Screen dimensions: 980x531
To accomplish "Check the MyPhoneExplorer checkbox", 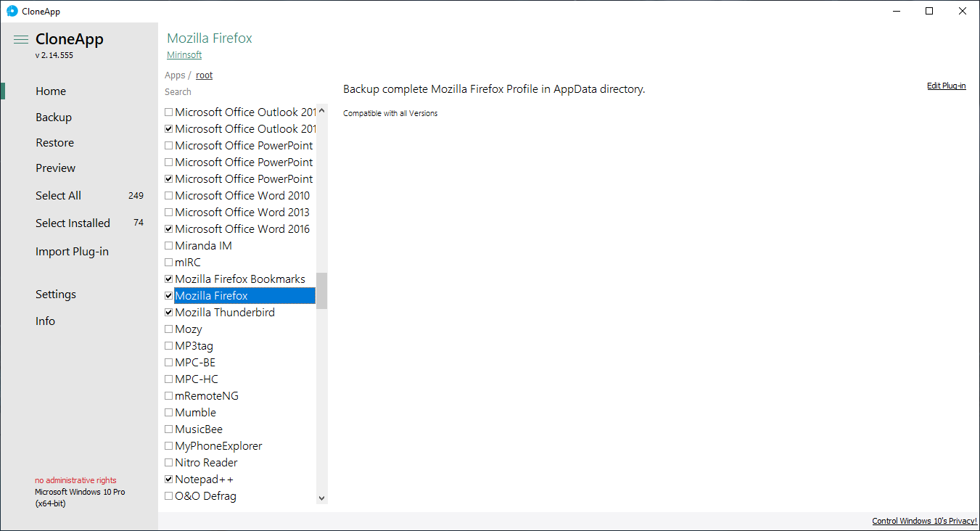I will pos(169,446).
